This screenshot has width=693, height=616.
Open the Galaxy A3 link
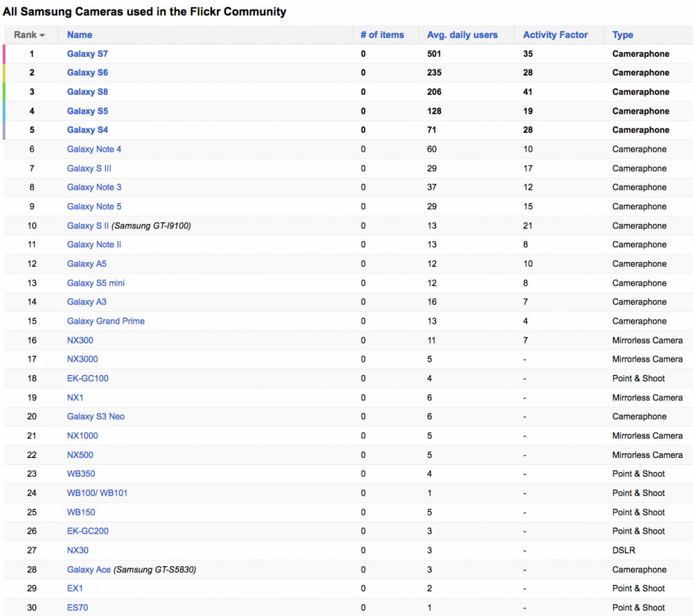click(x=87, y=302)
